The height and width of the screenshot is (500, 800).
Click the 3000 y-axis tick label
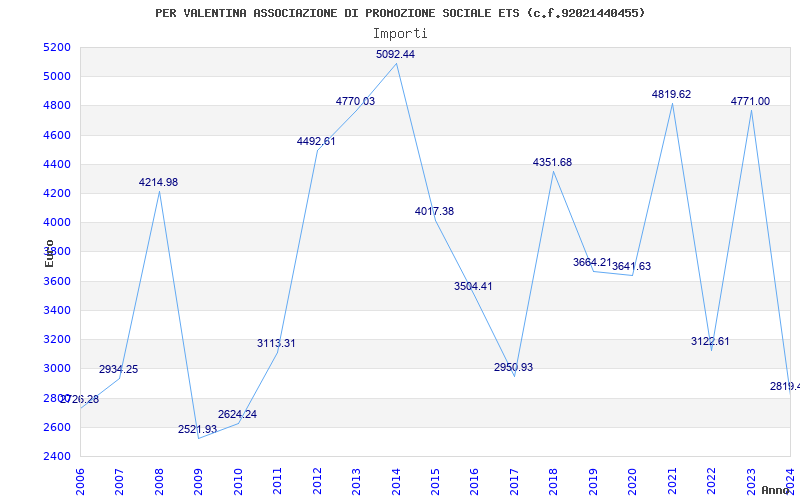click(x=57, y=368)
